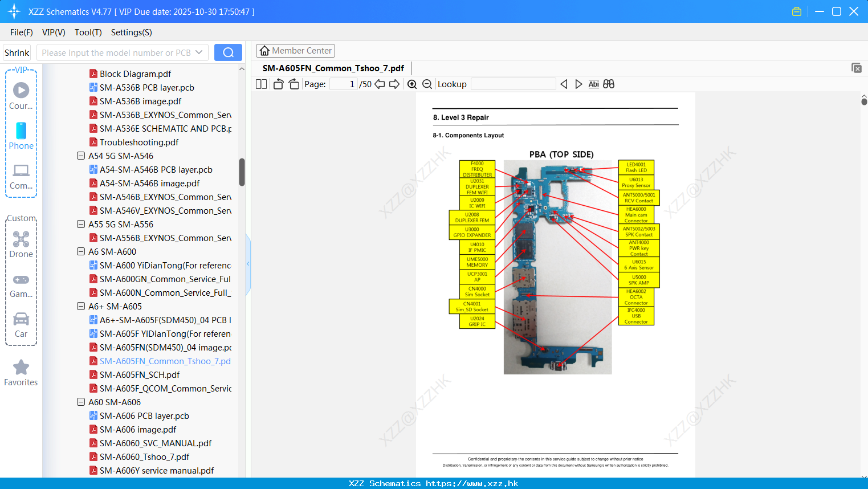
Task: Zoom out of the PDF
Action: point(427,84)
